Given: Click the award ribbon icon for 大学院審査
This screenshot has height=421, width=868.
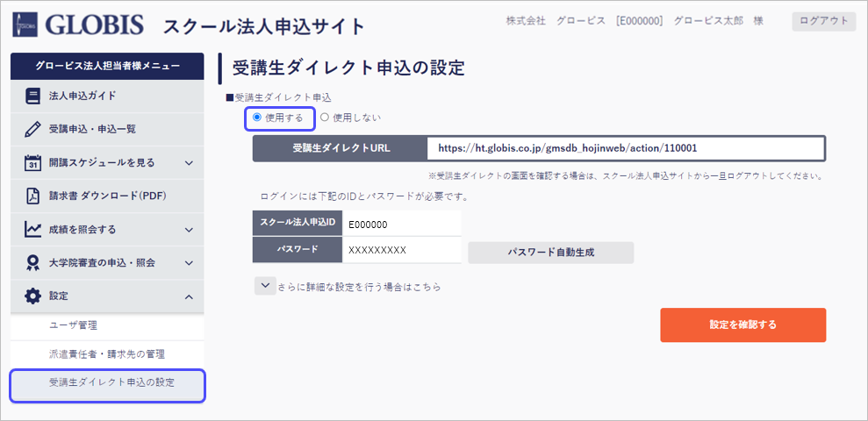Looking at the screenshot, I should click(32, 263).
